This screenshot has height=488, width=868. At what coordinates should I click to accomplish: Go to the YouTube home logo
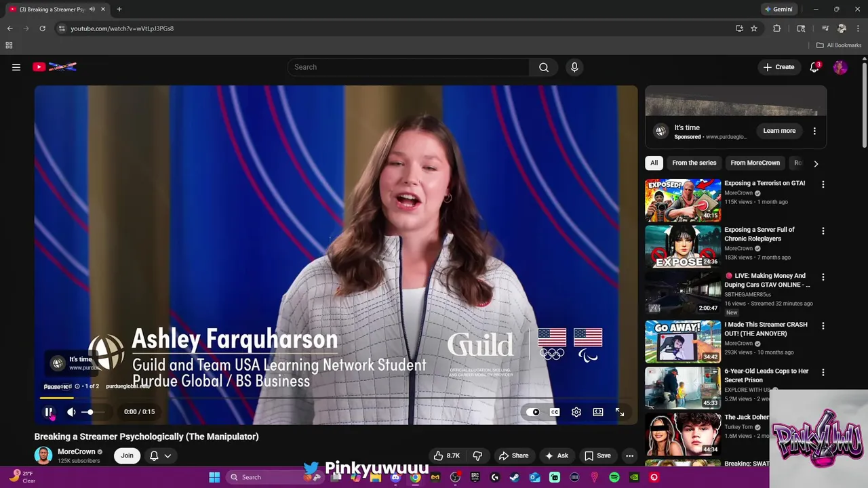(x=54, y=67)
